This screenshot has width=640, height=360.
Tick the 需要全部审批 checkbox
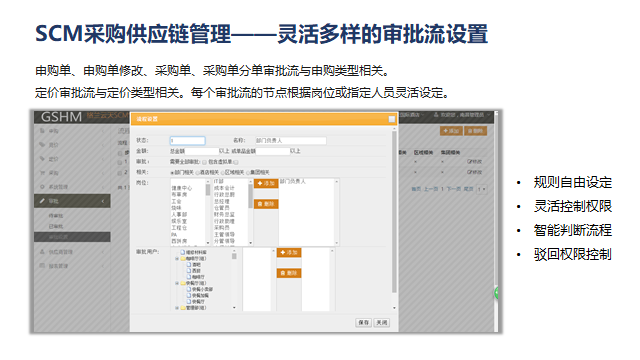point(204,162)
